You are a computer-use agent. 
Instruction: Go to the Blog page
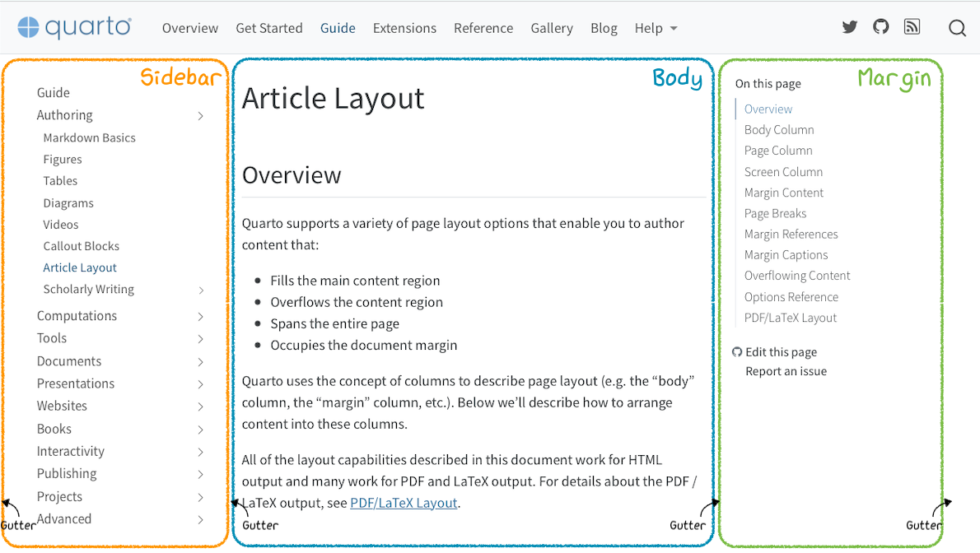604,27
